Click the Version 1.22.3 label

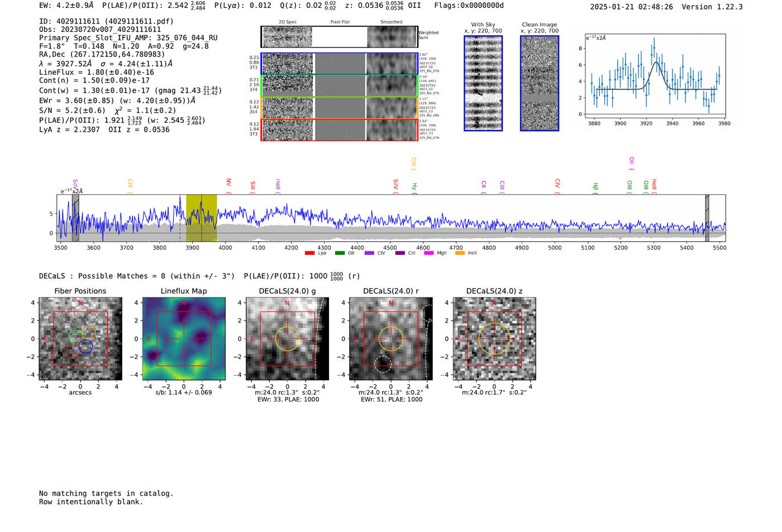pyautogui.click(x=712, y=7)
